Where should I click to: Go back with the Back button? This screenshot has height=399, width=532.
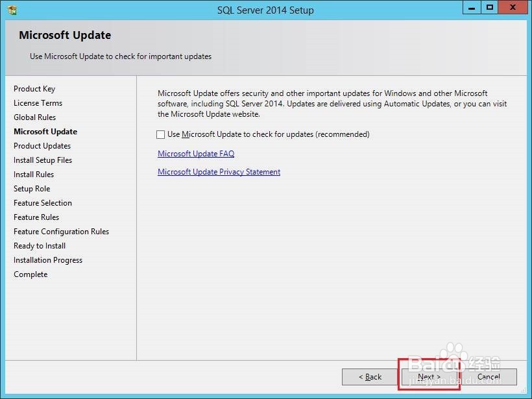[x=370, y=377]
